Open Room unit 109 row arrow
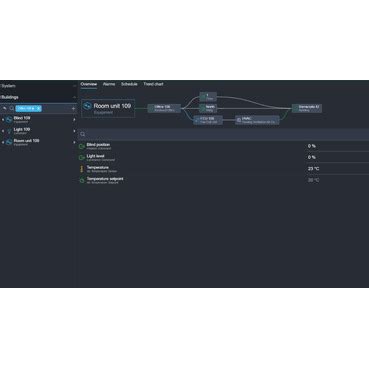The height and width of the screenshot is (369, 369). point(74,142)
